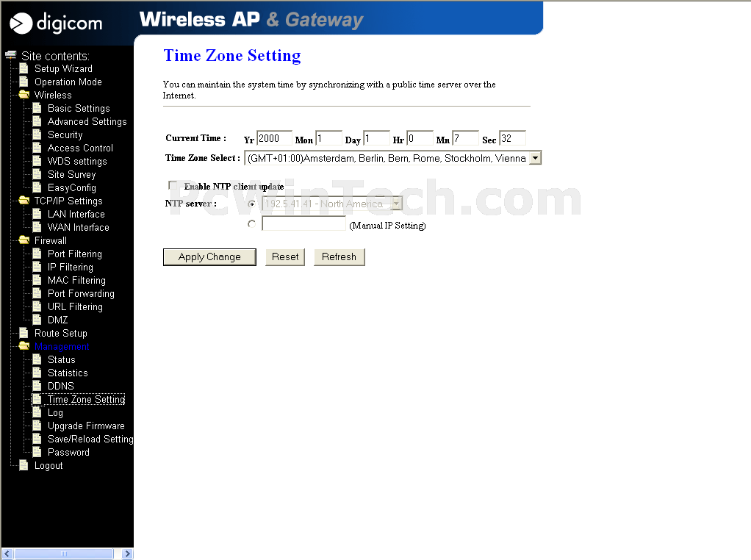Click the page icon beside Setup Wizard
Screen dimensions: 751x560
click(x=24, y=68)
